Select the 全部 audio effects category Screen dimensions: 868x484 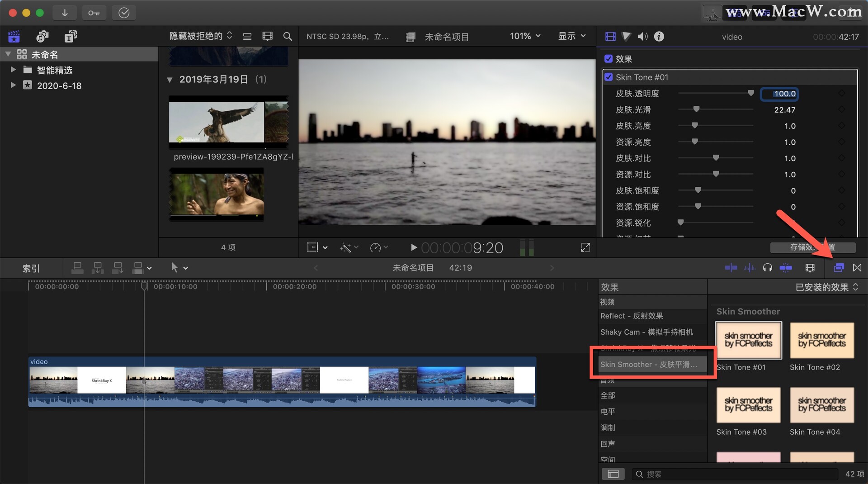point(652,395)
